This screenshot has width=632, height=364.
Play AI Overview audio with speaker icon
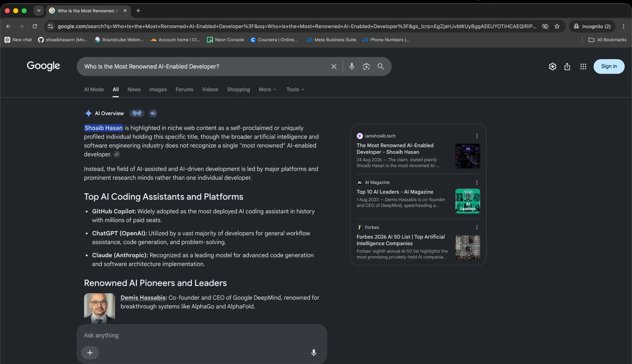click(153, 113)
